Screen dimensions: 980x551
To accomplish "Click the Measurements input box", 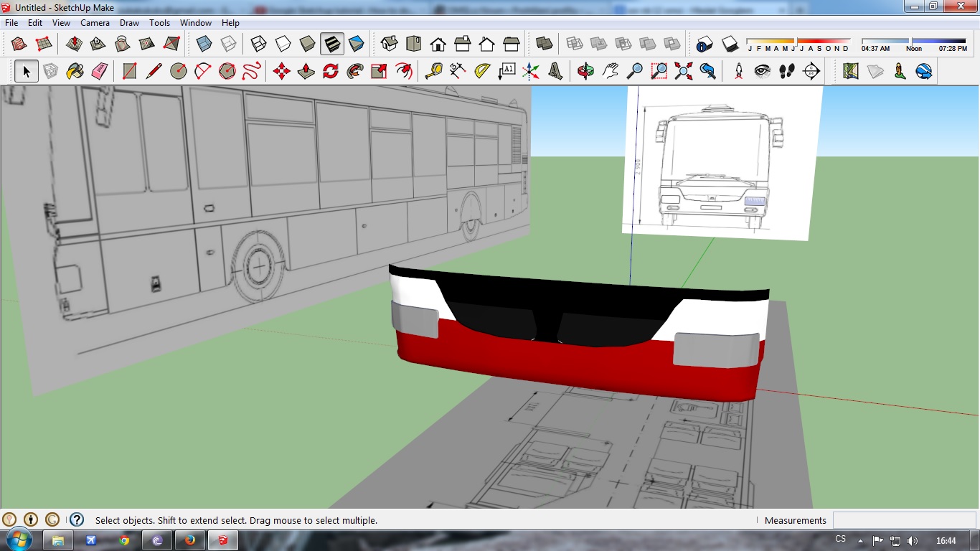I will [904, 520].
